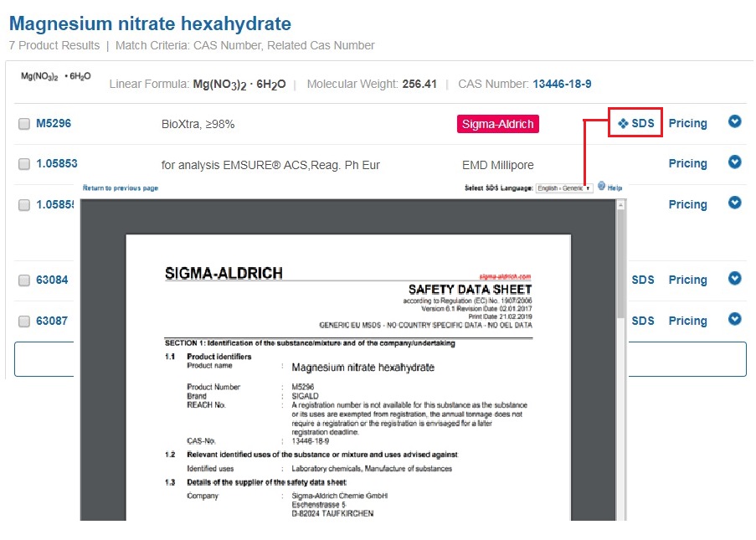
Task: Select the Molecular Weight value 256.41
Action: pos(419,84)
